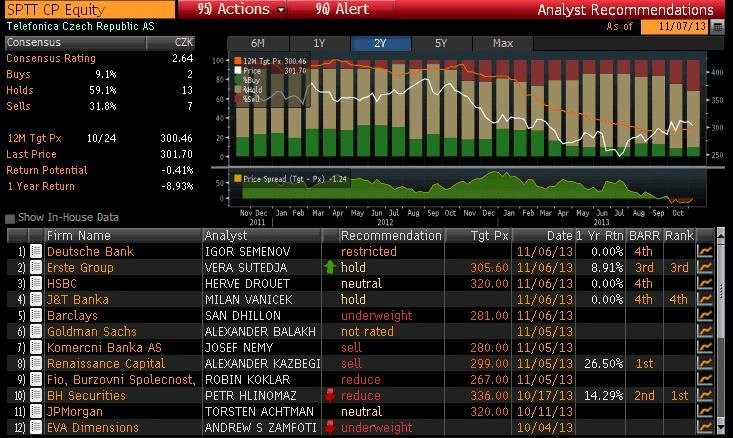733x438 pixels.
Task: Open Renaissance Capital document icon
Action: (36, 363)
